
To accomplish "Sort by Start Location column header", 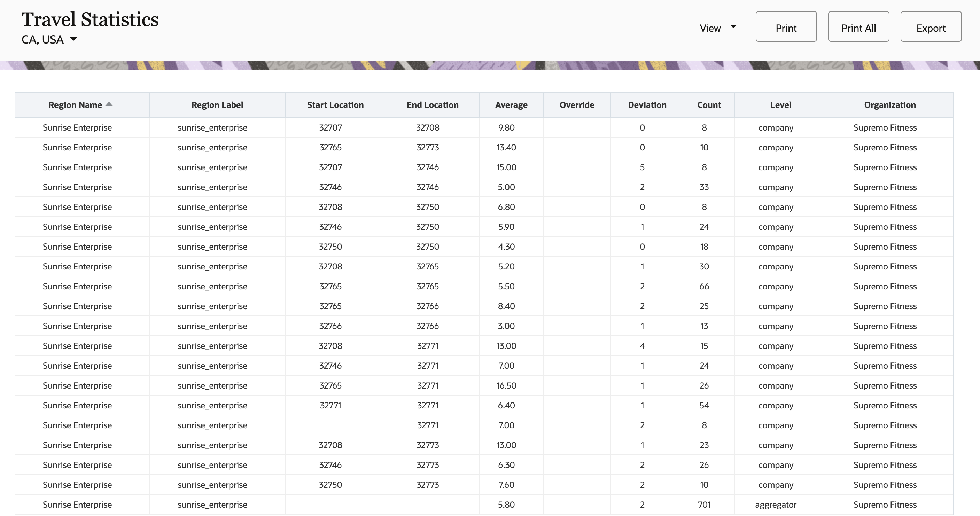I will [335, 105].
